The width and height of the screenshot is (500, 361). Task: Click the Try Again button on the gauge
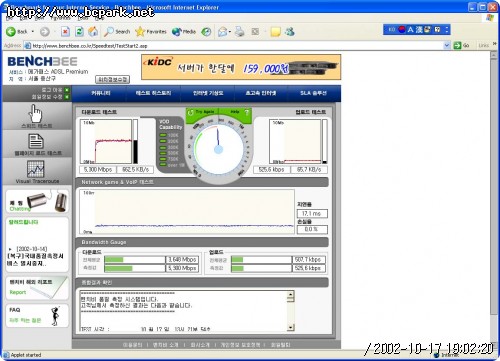(x=202, y=112)
